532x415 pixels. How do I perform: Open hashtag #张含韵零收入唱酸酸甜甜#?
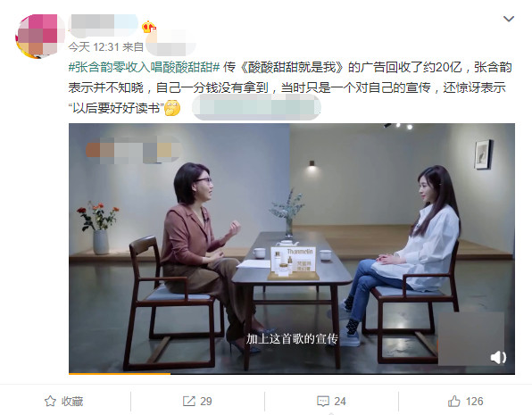(145, 67)
